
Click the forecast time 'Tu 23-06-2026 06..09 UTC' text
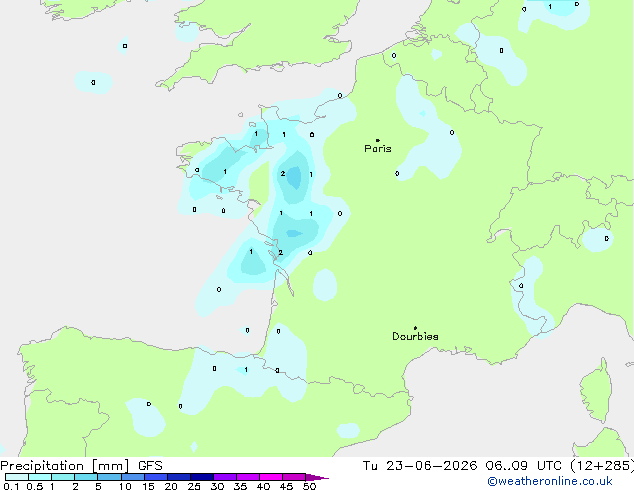click(462, 466)
